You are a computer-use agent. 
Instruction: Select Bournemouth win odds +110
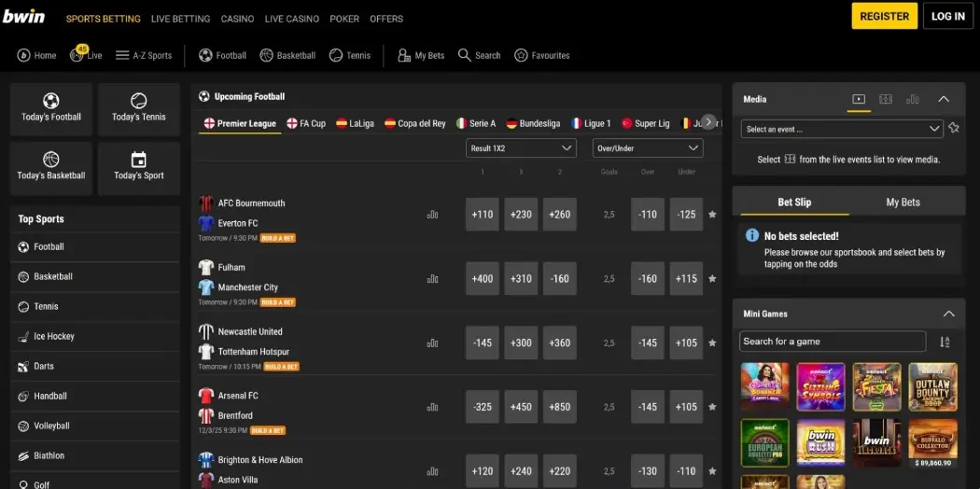pos(483,215)
